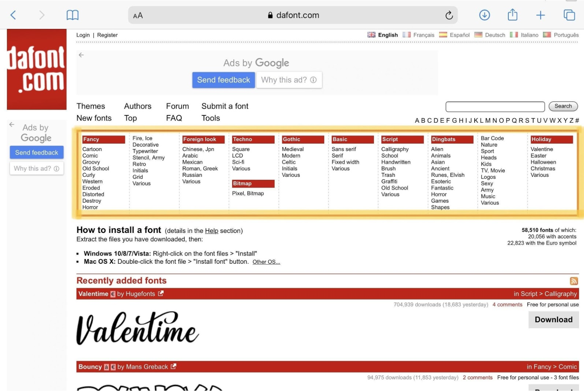
Task: Open the Tools page
Action: pyautogui.click(x=211, y=118)
